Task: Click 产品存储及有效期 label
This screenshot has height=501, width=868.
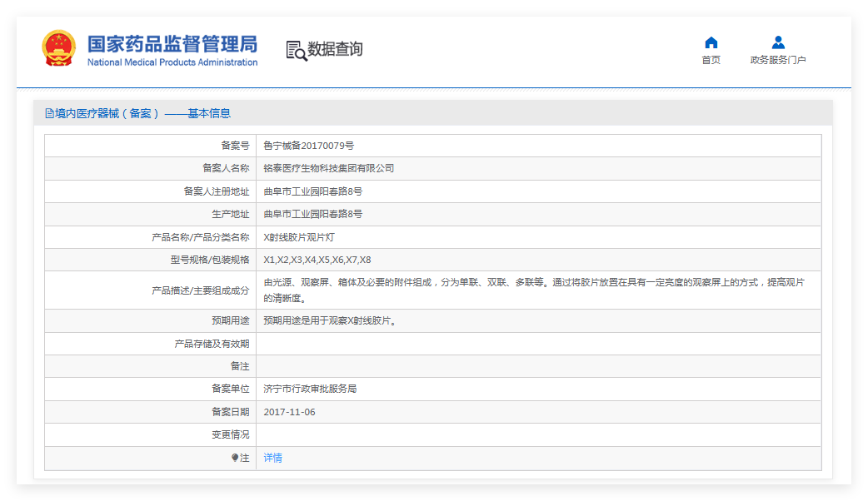Action: [212, 344]
